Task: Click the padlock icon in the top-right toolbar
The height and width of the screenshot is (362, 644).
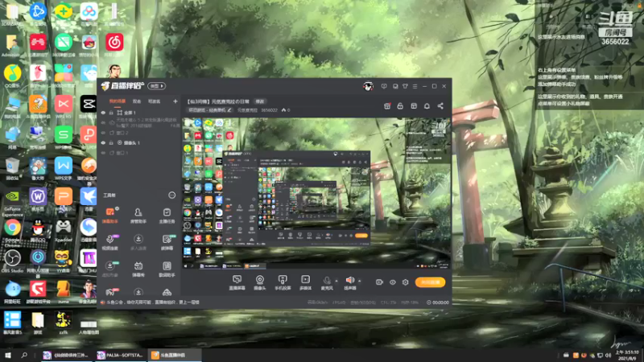Action: click(400, 106)
